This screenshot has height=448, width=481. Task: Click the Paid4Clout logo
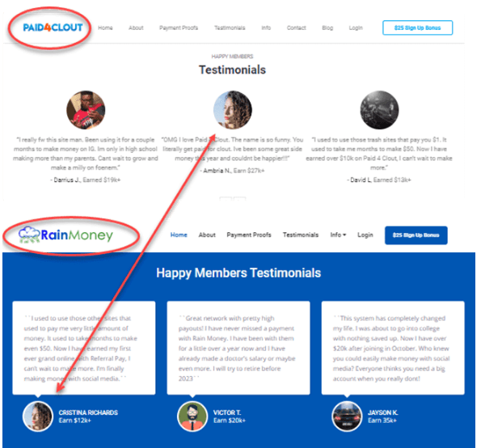tap(53, 27)
